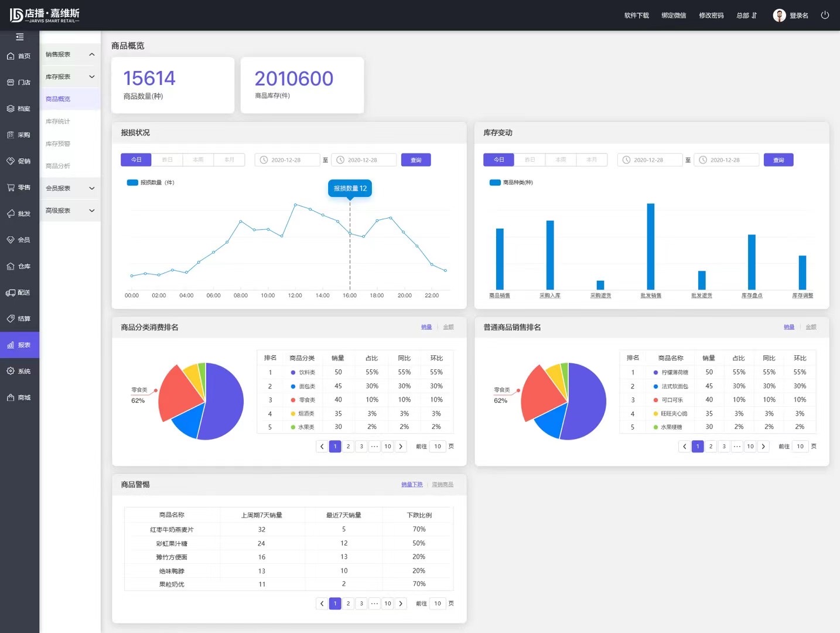
Task: Open 商城 mall bag icon in sidebar
Action: tap(11, 397)
